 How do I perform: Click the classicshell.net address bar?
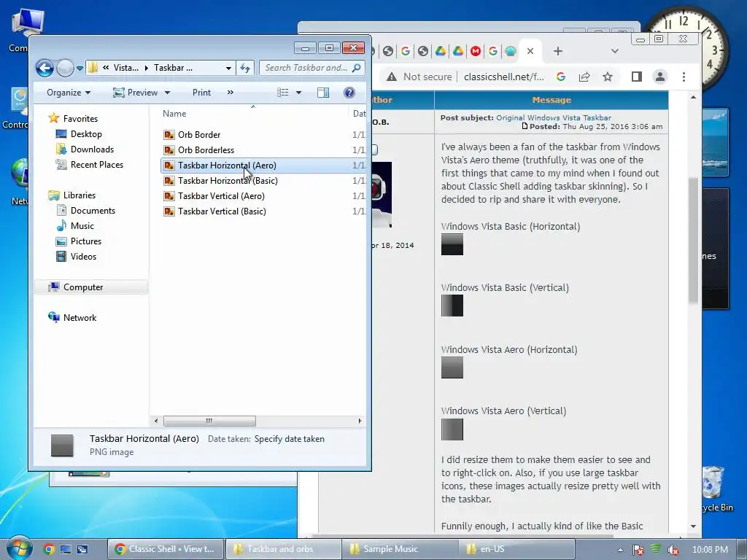click(x=503, y=77)
